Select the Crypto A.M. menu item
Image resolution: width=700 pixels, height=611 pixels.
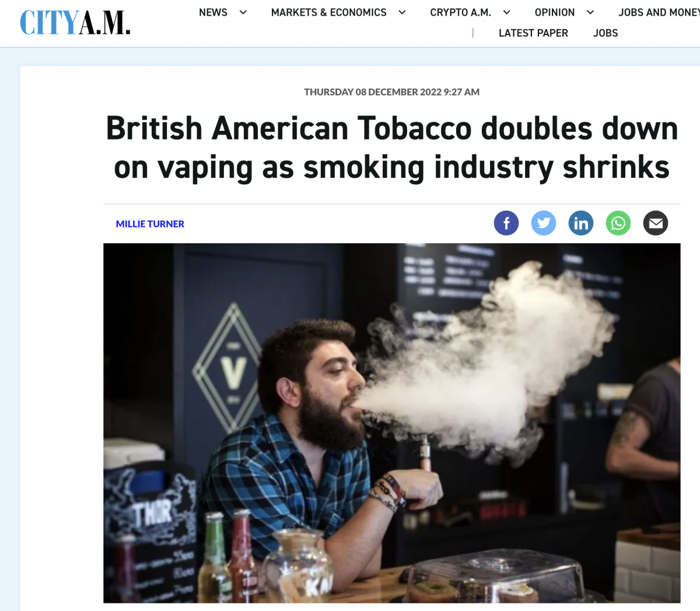pyautogui.click(x=460, y=12)
